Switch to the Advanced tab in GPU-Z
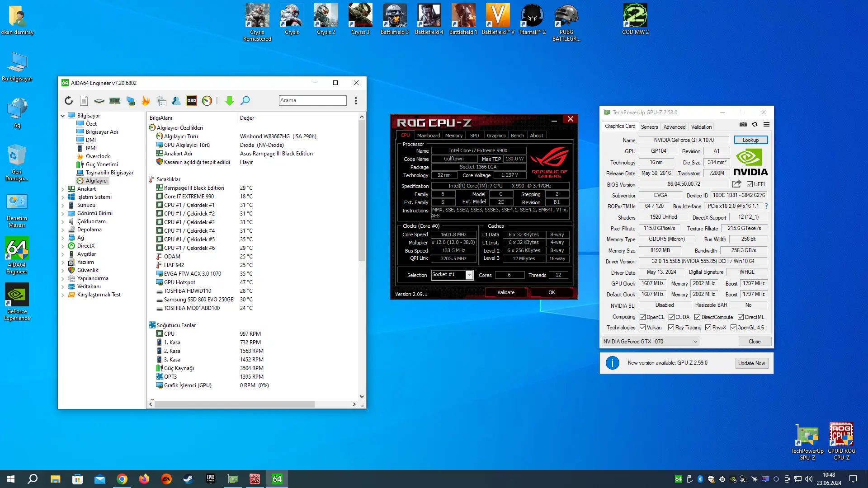Viewport: 868px width, 488px height. pos(675,127)
